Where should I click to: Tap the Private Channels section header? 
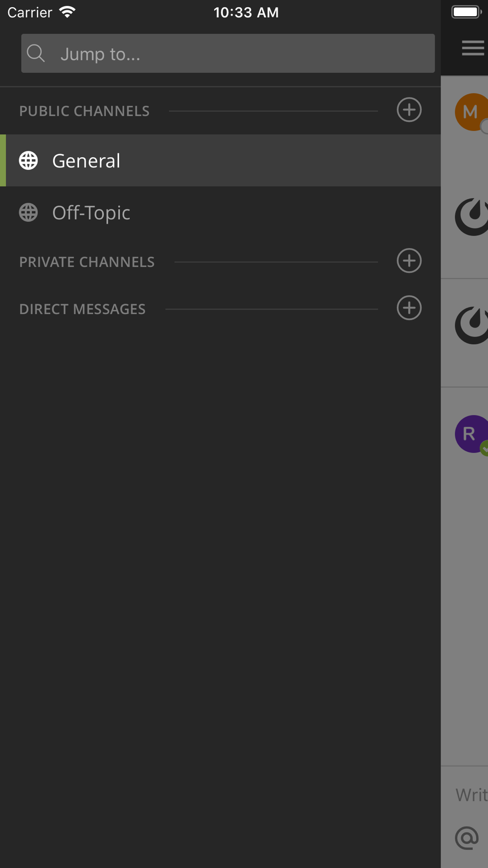(x=87, y=262)
